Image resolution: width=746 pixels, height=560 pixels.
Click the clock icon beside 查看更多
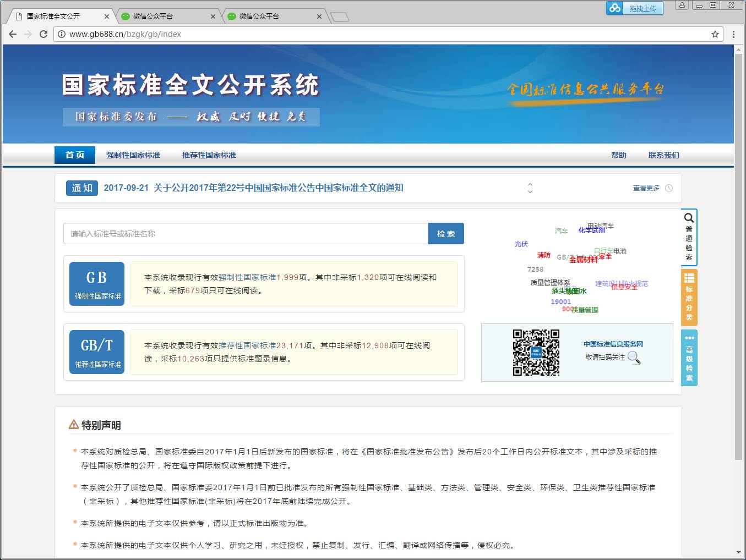[x=669, y=188]
